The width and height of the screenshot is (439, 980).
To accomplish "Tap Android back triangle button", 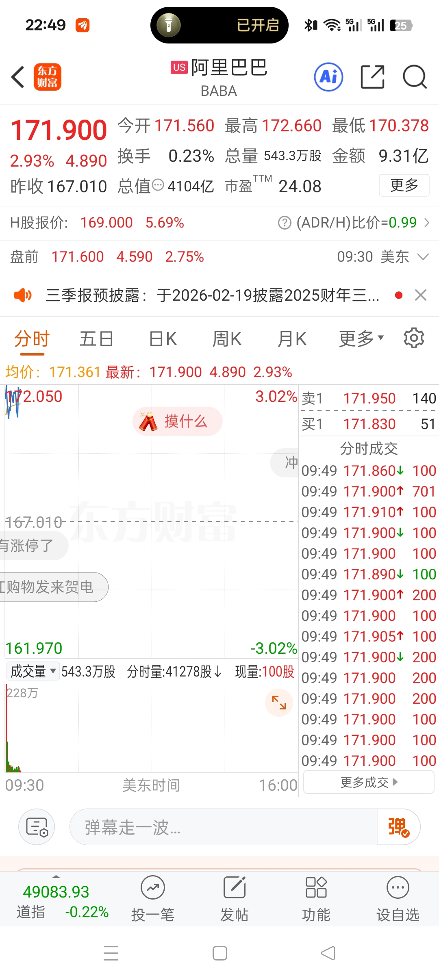I will [x=328, y=953].
